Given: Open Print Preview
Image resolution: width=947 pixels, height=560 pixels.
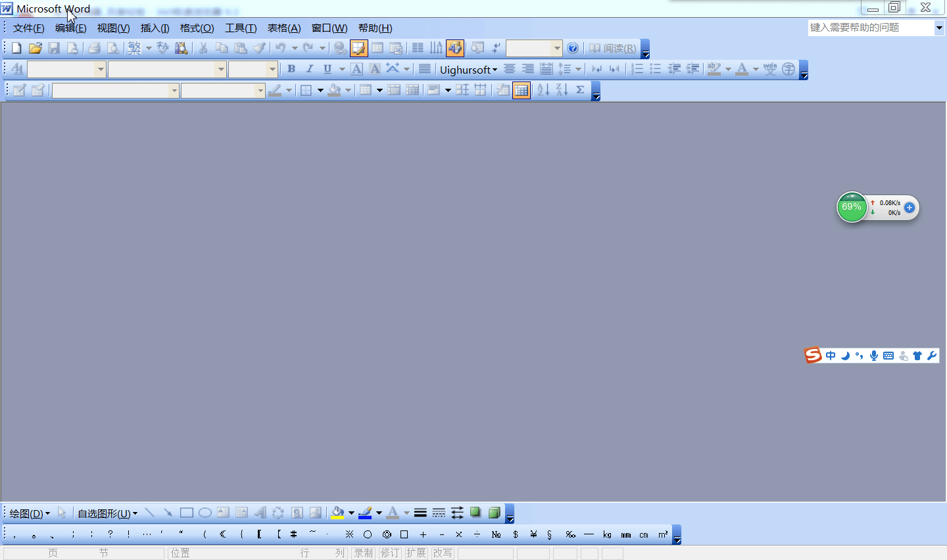Looking at the screenshot, I should coord(113,48).
